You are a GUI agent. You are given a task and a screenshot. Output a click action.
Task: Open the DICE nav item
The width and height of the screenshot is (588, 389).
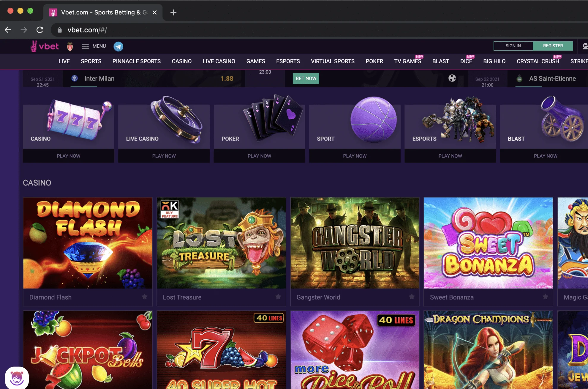tap(466, 61)
